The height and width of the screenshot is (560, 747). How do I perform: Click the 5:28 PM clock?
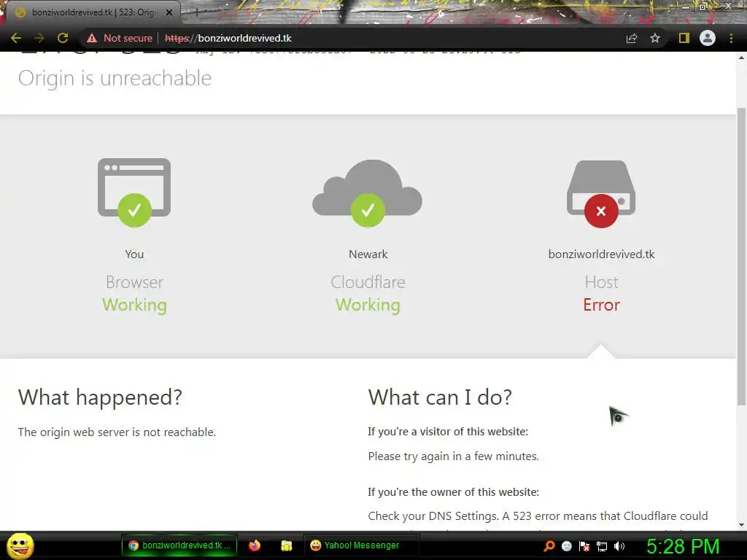pyautogui.click(x=683, y=546)
